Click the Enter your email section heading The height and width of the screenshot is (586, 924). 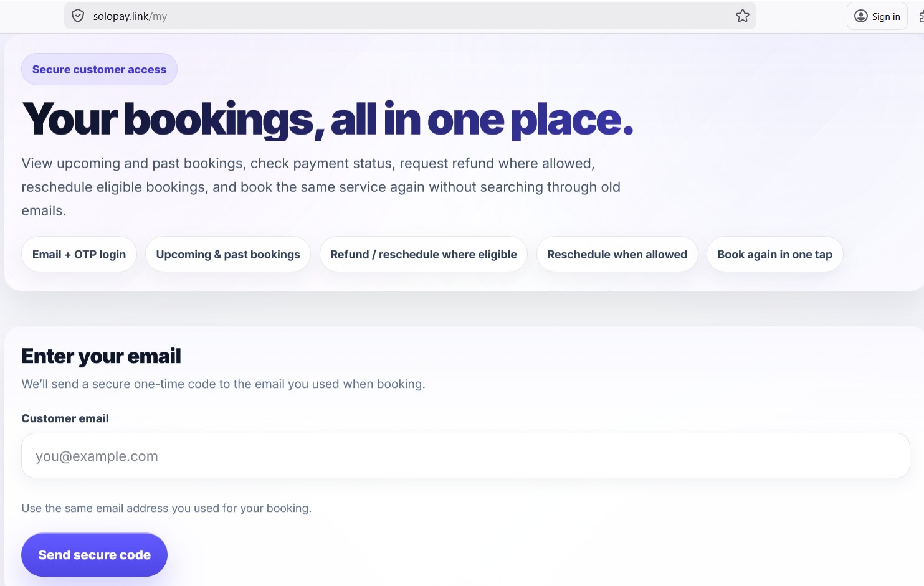[x=101, y=356]
